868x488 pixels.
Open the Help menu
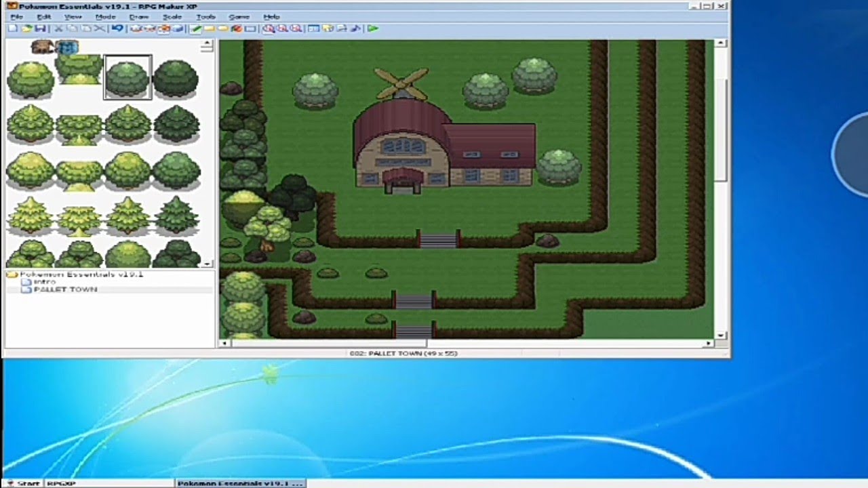pos(271,16)
